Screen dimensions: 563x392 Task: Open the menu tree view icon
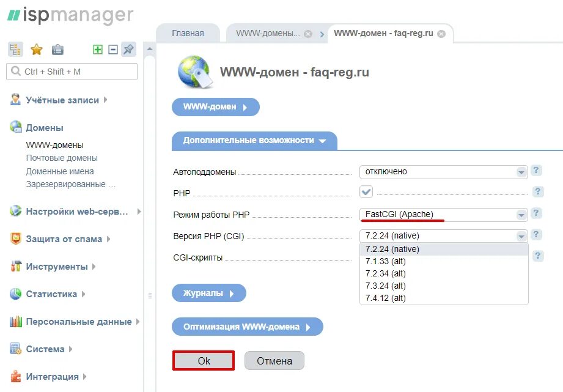click(x=15, y=50)
